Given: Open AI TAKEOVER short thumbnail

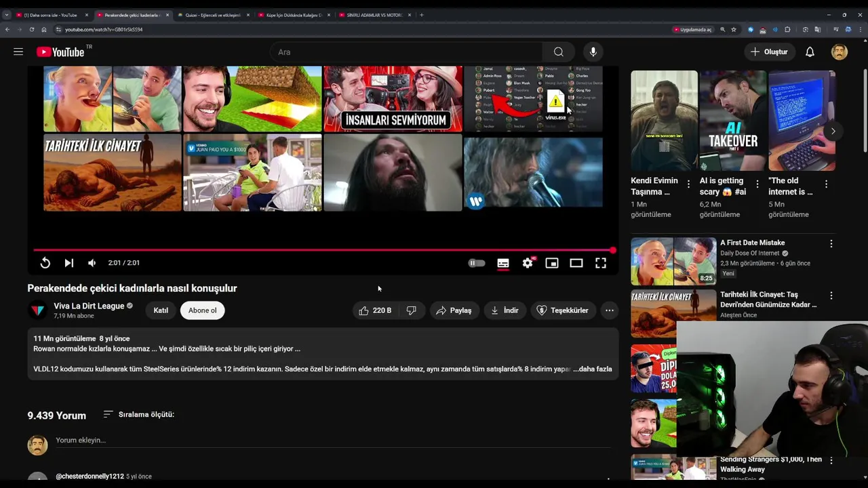Looking at the screenshot, I should point(733,121).
